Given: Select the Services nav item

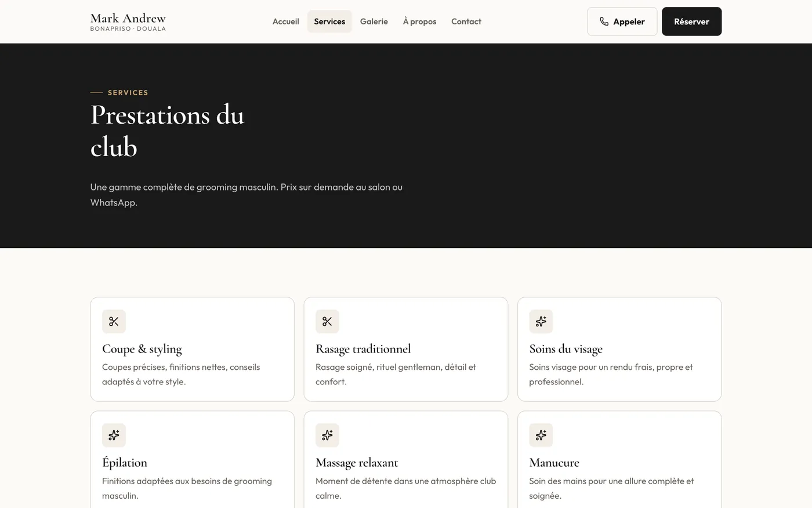Looking at the screenshot, I should pyautogui.click(x=329, y=21).
